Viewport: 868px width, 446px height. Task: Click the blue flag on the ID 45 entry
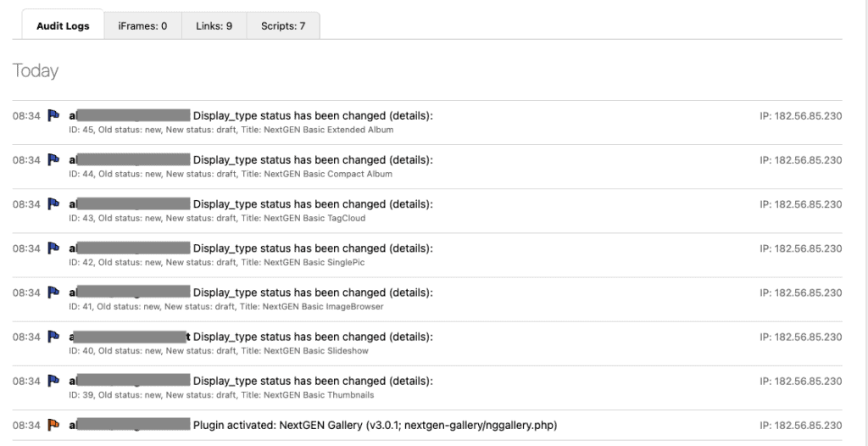coord(53,115)
